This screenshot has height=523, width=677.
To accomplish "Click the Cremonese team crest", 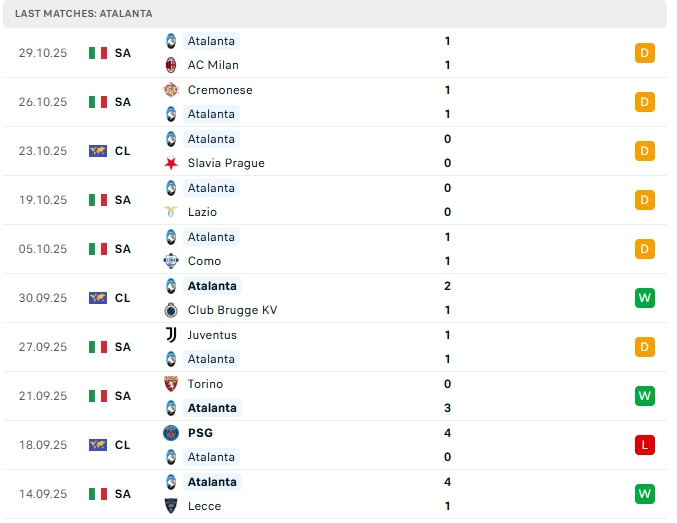I will [171, 90].
